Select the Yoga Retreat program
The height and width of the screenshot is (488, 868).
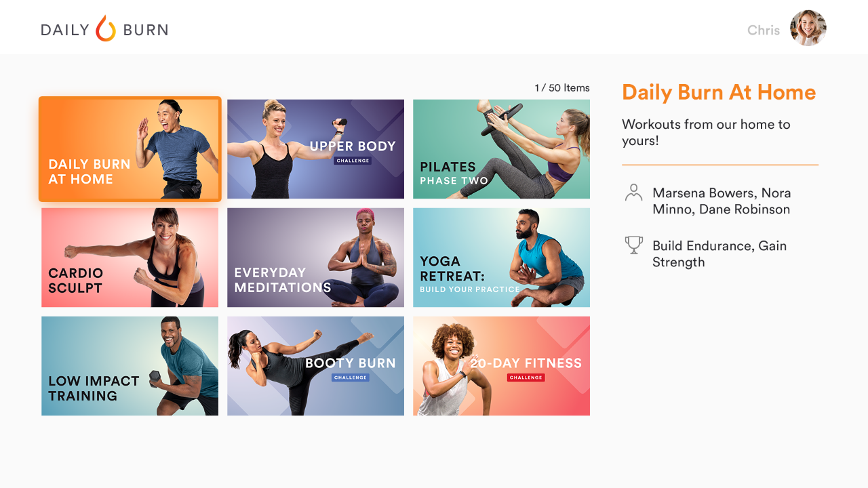click(501, 258)
